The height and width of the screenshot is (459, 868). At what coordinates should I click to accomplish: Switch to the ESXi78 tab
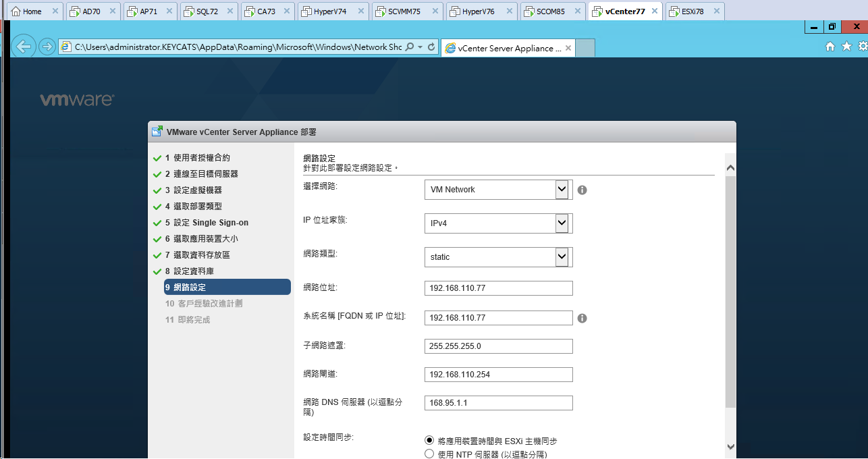pyautogui.click(x=694, y=11)
